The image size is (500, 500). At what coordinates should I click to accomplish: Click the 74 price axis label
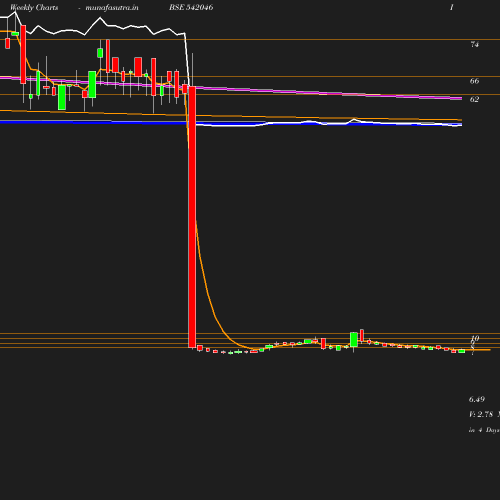tap(474, 44)
